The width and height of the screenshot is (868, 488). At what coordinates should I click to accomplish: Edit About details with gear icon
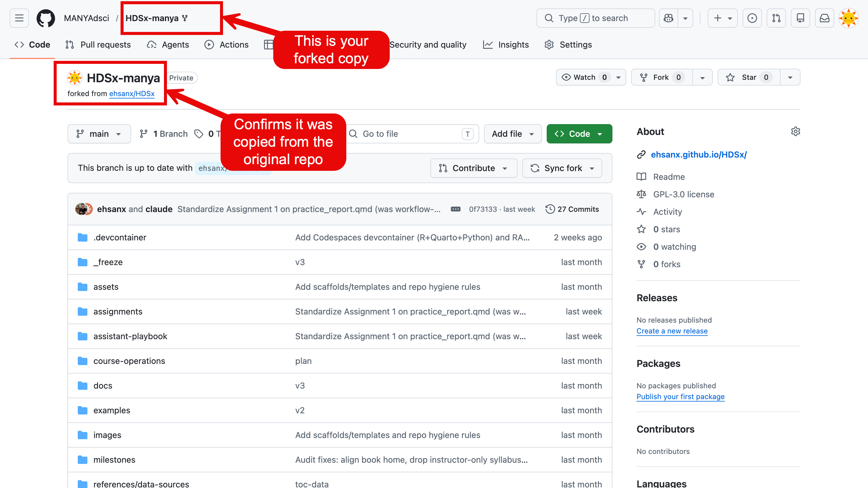[x=795, y=131]
